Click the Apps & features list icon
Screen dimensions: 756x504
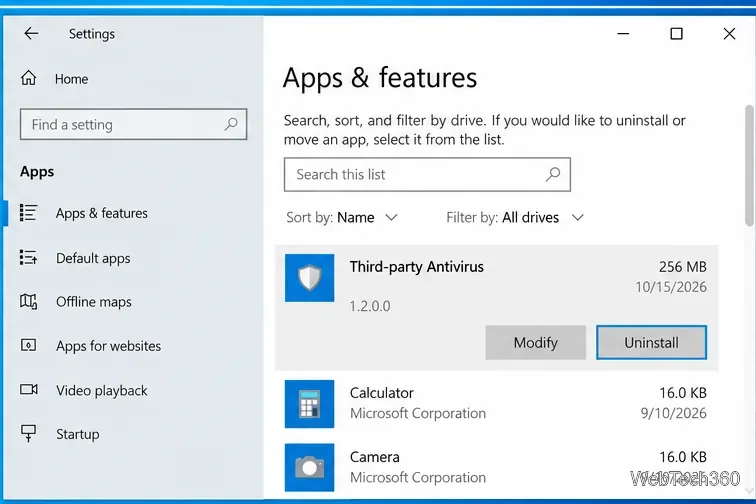28,213
